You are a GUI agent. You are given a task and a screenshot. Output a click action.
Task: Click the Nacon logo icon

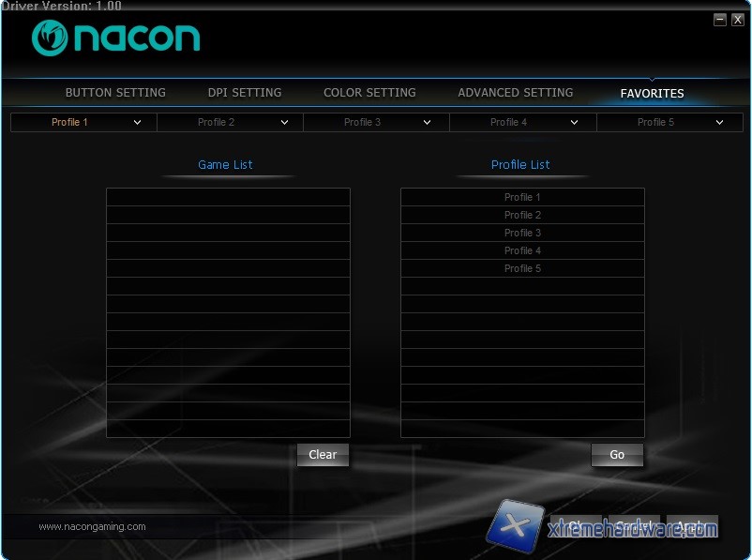(x=50, y=38)
